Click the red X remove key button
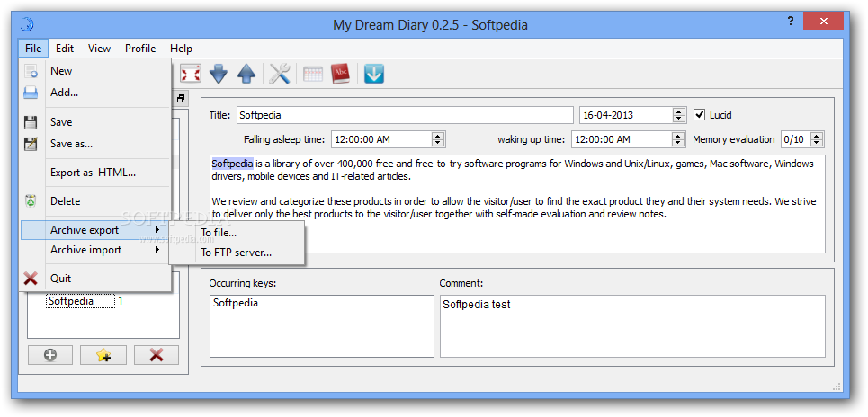The width and height of the screenshot is (868, 417). [x=157, y=355]
